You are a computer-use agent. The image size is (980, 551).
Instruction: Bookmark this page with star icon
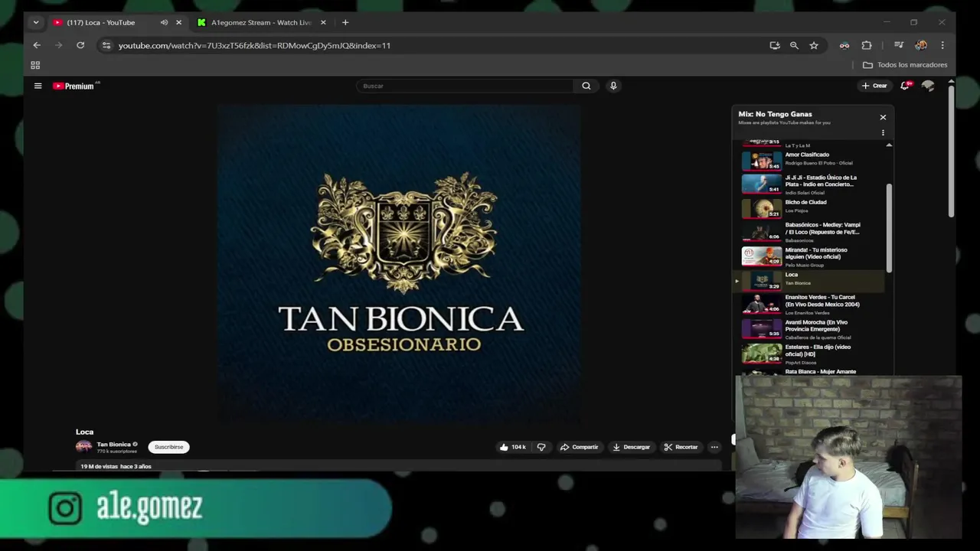814,45
